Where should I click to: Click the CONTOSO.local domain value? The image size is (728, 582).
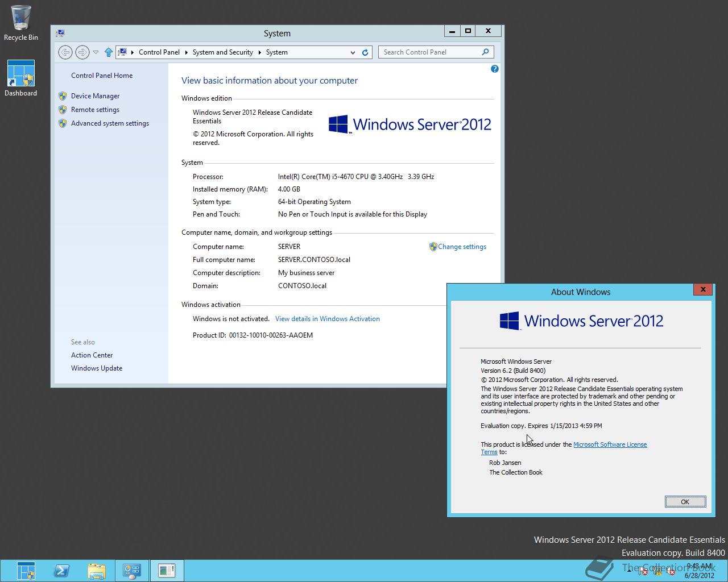click(x=302, y=286)
